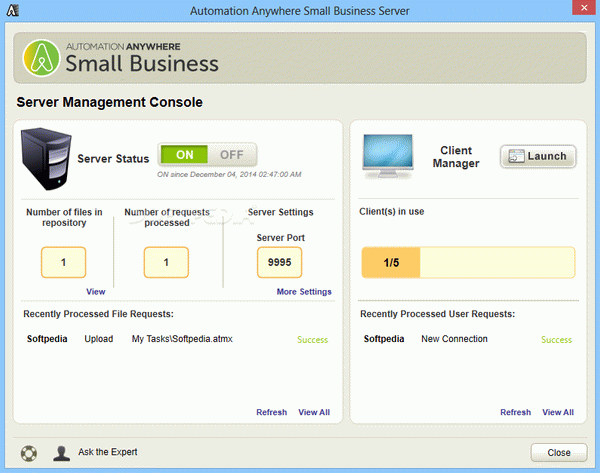Refresh recently processed user requests

click(x=515, y=412)
